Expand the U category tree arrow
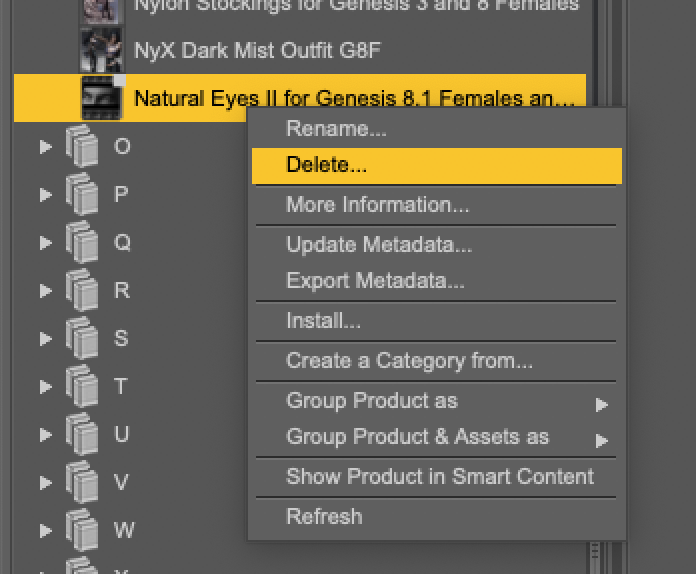696x574 pixels. click(x=45, y=435)
